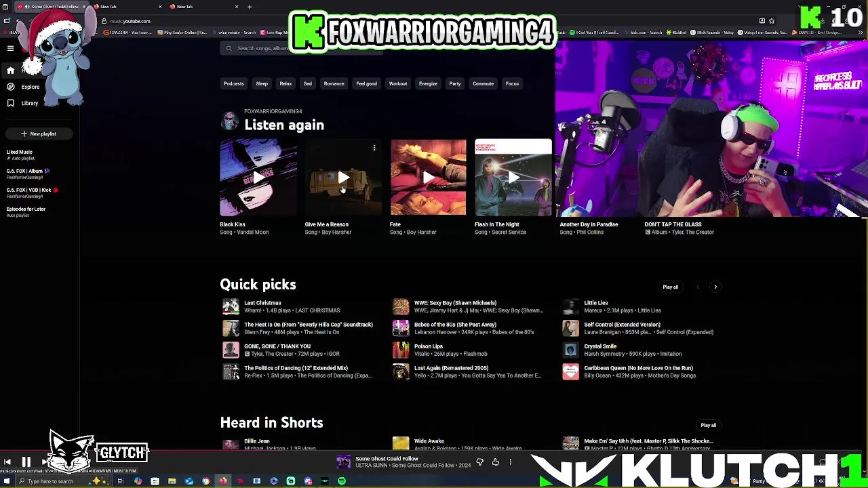Open a new browser tab with plus

[x=250, y=7]
